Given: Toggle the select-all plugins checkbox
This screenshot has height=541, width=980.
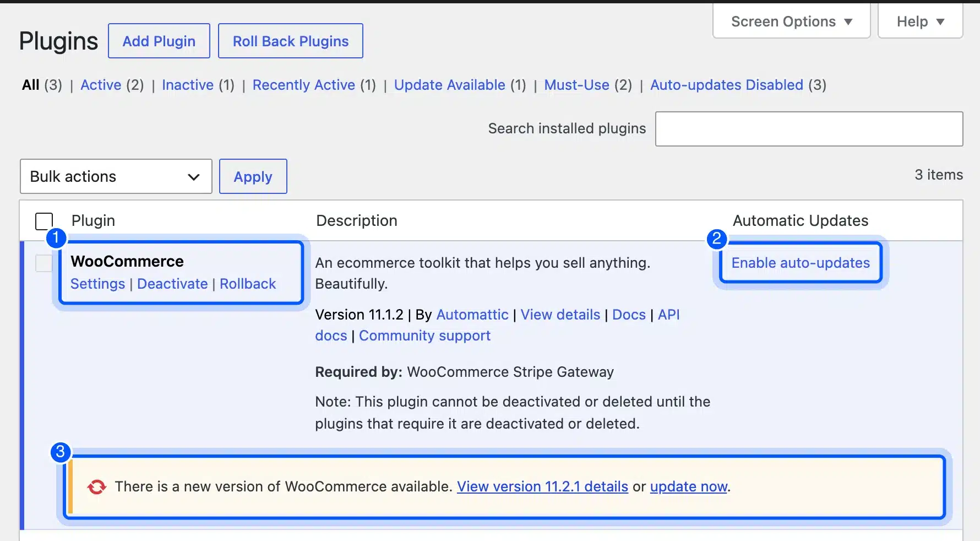Looking at the screenshot, I should (x=44, y=221).
